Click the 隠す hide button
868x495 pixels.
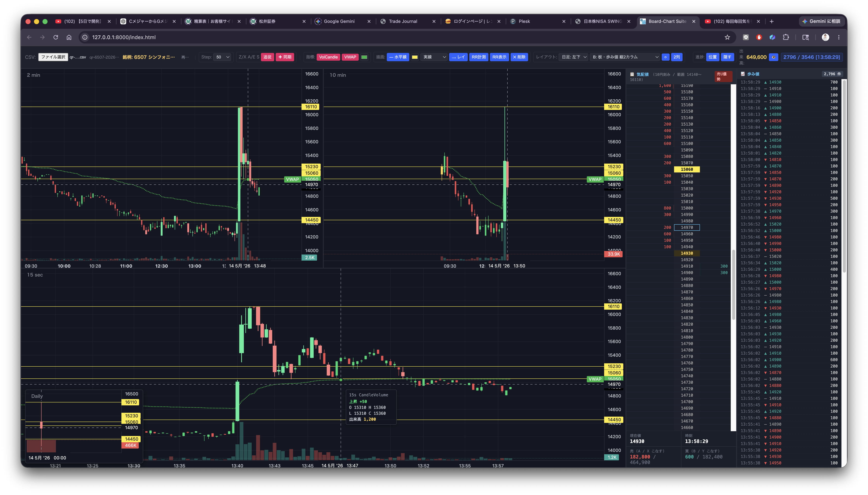pos(727,57)
